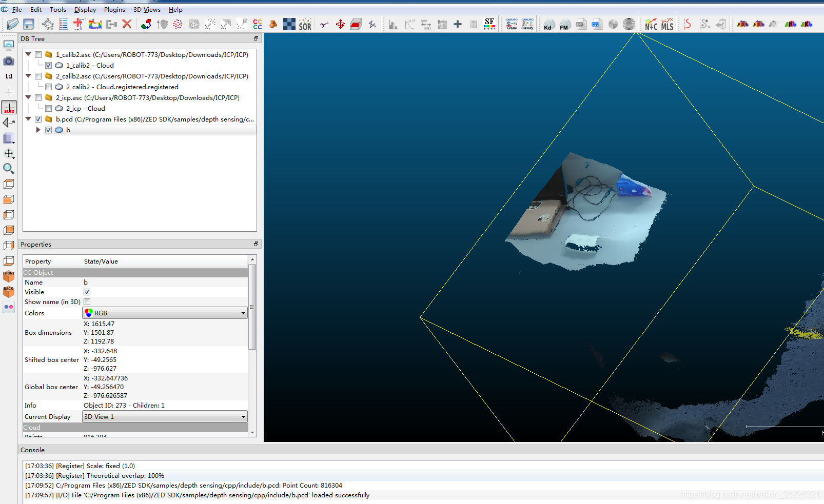Click the scroll down arrow in Properties panel
This screenshot has width=824, height=504.
[x=252, y=433]
